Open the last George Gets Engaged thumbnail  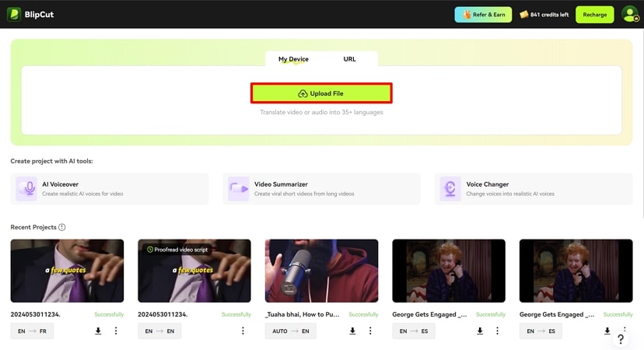point(576,271)
